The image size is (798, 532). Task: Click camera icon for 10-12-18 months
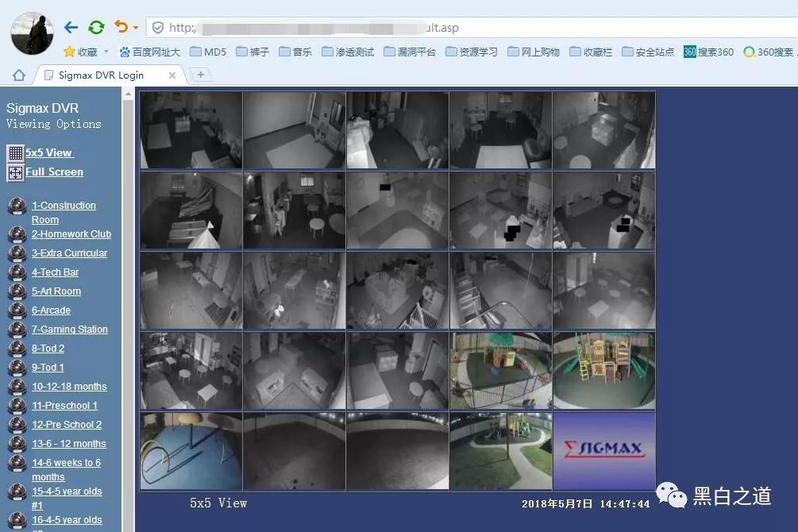[17, 387]
